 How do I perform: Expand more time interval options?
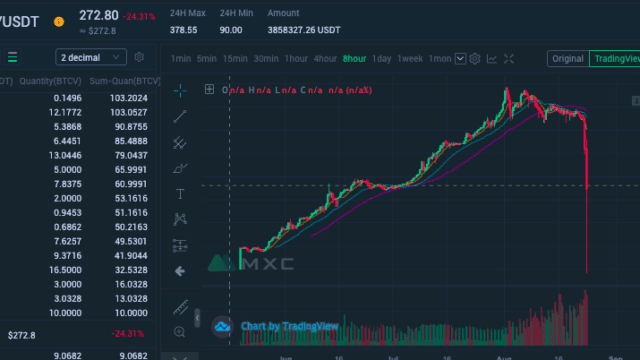[x=460, y=59]
